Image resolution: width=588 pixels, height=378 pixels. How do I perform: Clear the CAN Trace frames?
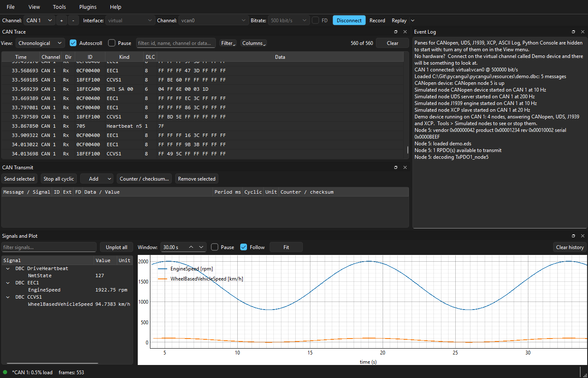click(392, 43)
